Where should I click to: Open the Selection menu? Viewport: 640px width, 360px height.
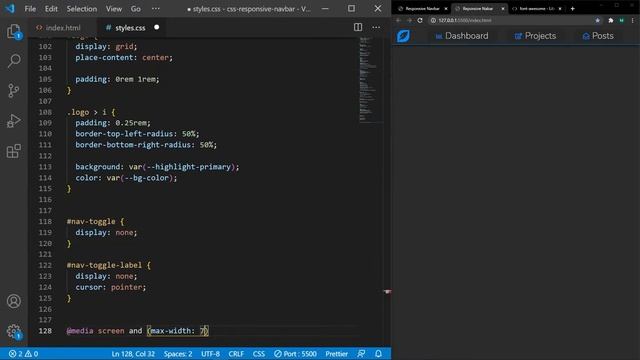[x=82, y=9]
